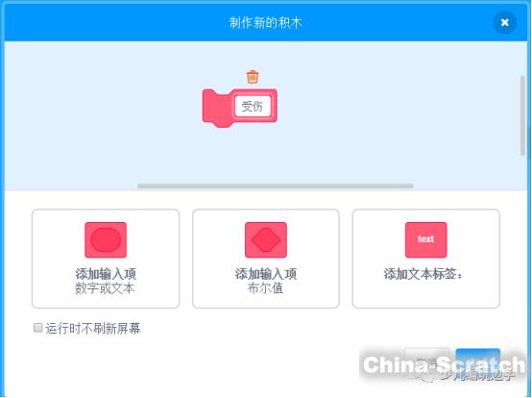Click the vertical scrollbar of the preview area
Viewport: 532px width, 398px height.
(522, 115)
